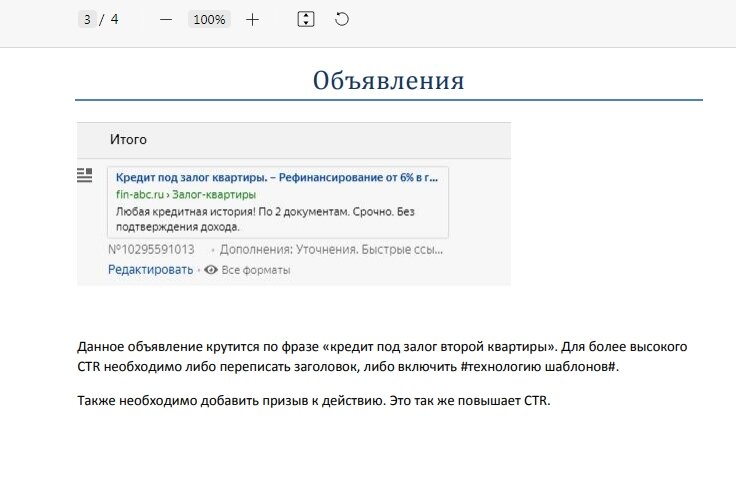The height and width of the screenshot is (492, 736).
Task: Click the Все форматы label
Action: point(256,270)
